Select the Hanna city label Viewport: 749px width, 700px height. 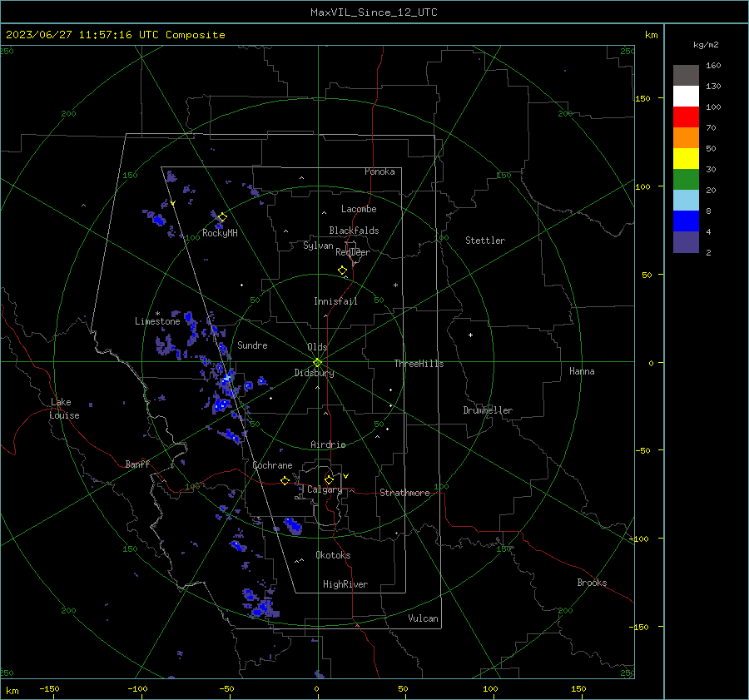(582, 371)
